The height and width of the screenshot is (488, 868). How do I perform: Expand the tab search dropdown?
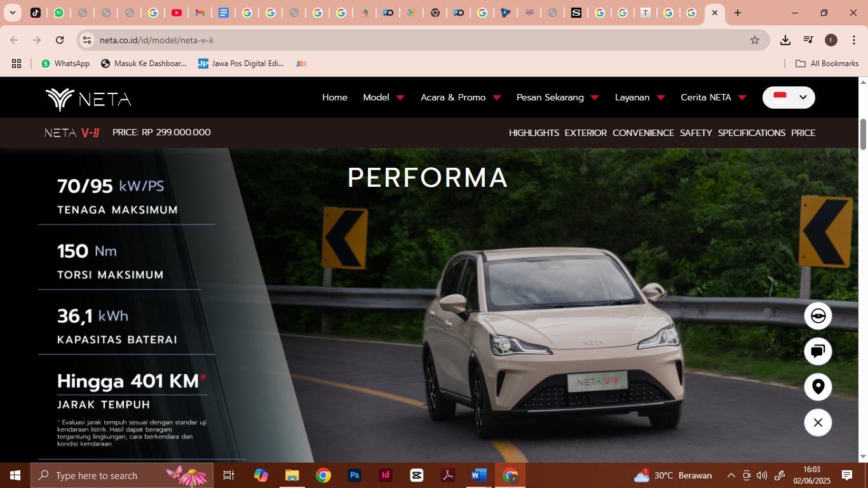tap(12, 13)
